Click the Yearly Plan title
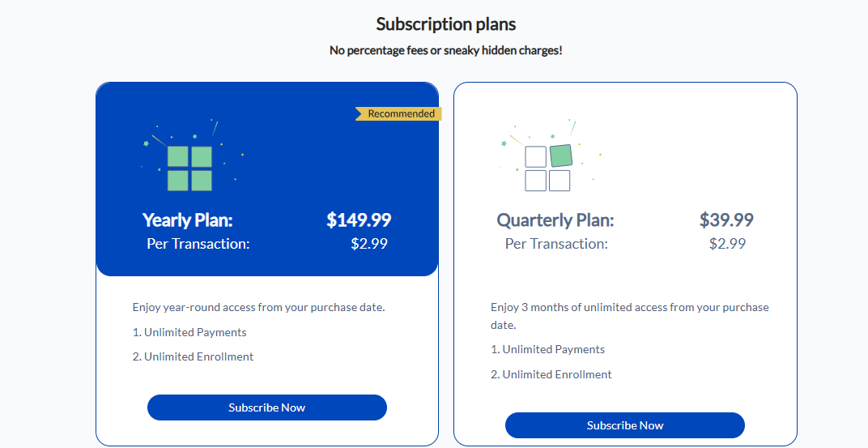Viewport: 868px width, 448px height. pos(188,220)
